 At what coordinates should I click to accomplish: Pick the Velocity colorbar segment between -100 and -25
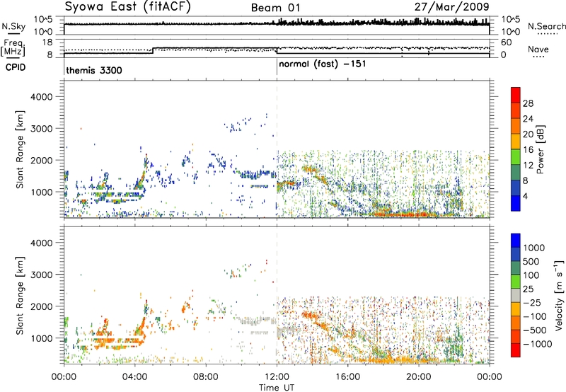(516, 309)
